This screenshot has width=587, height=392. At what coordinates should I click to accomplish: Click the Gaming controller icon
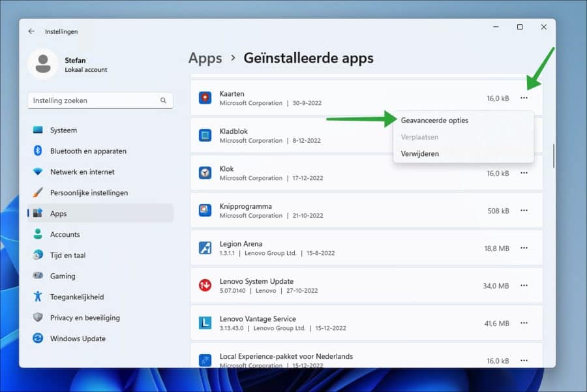pos(38,275)
